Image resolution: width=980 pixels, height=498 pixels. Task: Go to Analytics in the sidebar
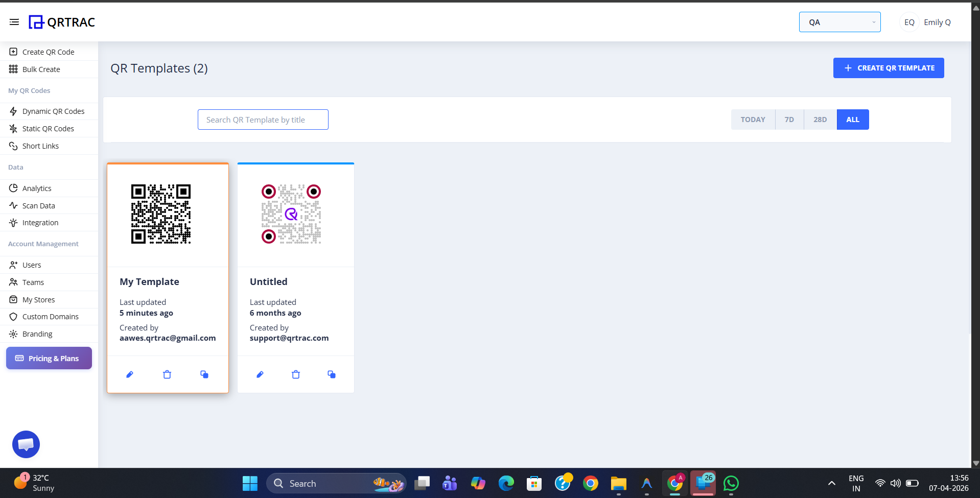(x=37, y=188)
